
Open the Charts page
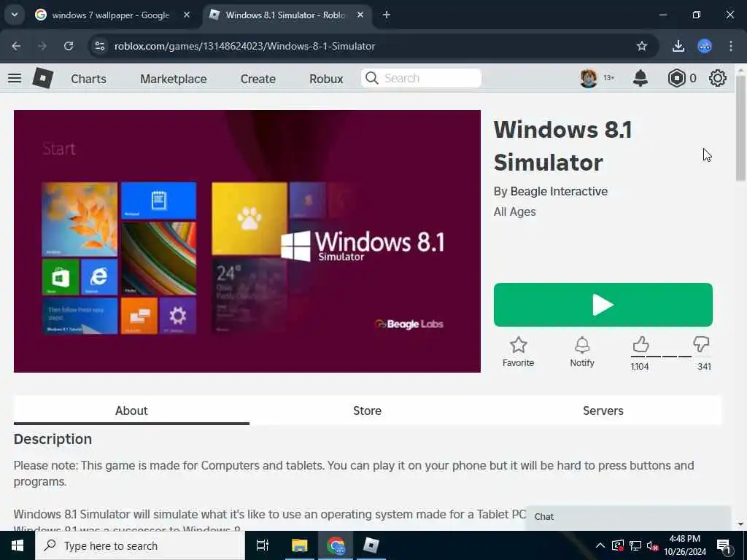click(88, 79)
